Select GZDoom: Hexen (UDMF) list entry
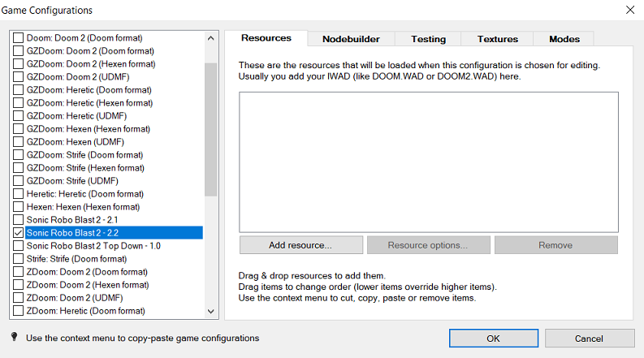644x358 pixels. (76, 142)
